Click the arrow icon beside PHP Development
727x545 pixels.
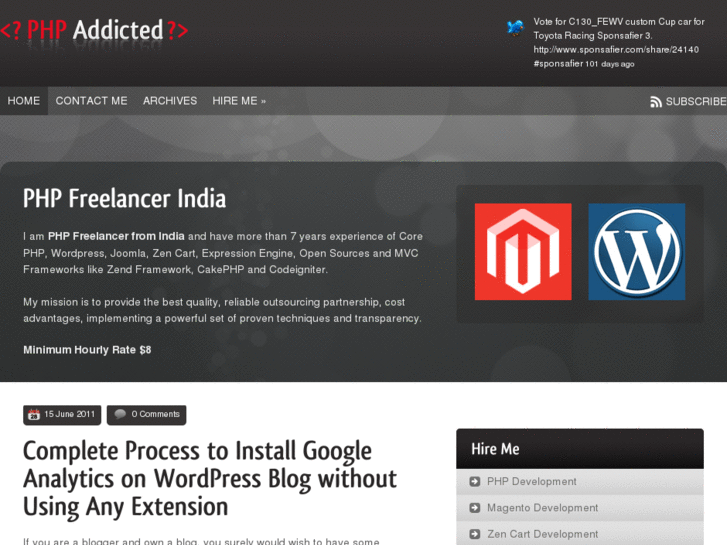(x=474, y=481)
